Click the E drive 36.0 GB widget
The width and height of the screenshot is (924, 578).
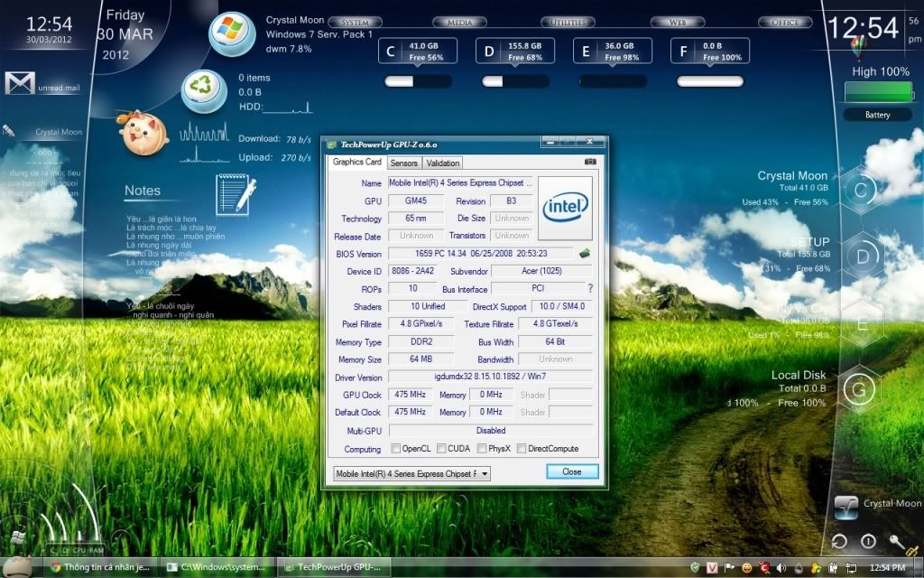(x=613, y=51)
